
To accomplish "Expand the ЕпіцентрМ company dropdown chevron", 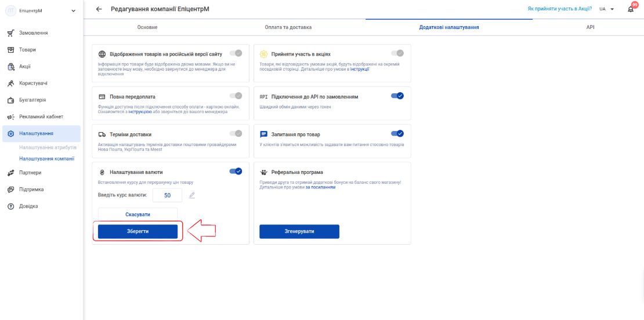I will (x=74, y=11).
